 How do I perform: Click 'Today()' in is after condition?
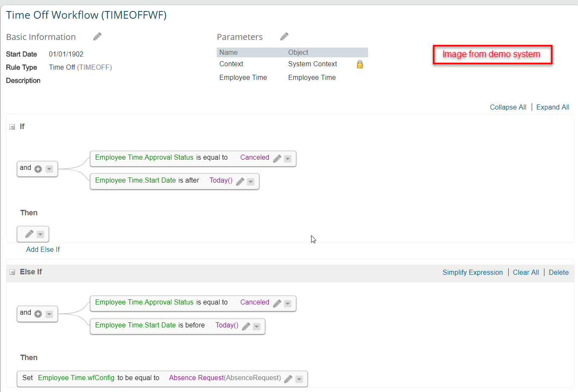pos(221,180)
